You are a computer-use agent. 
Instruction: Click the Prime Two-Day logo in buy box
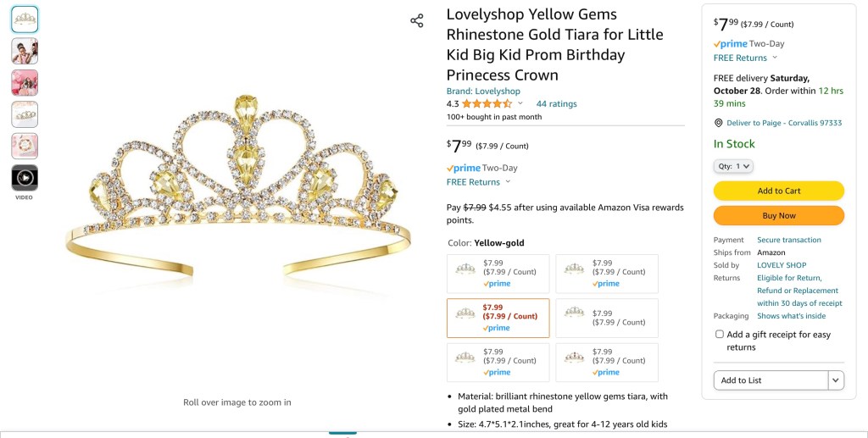coord(730,43)
